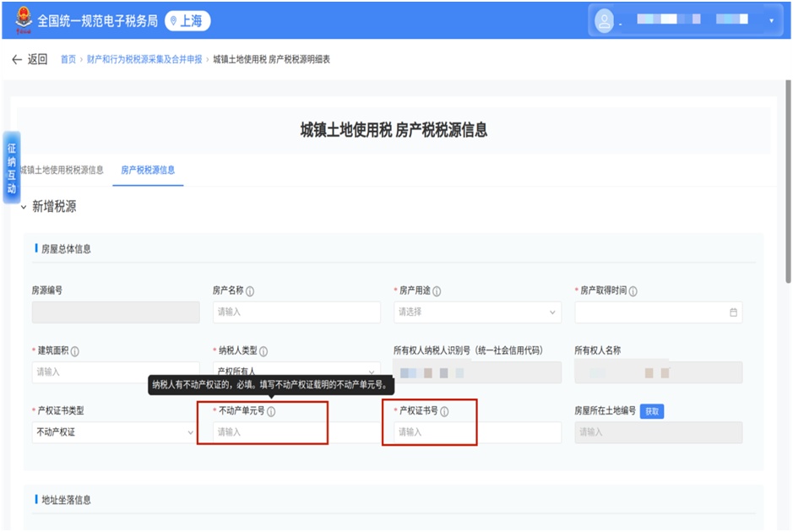This screenshot has height=532, width=793.
Task: Click info icon beside 房产取得时间 label
Action: [633, 291]
